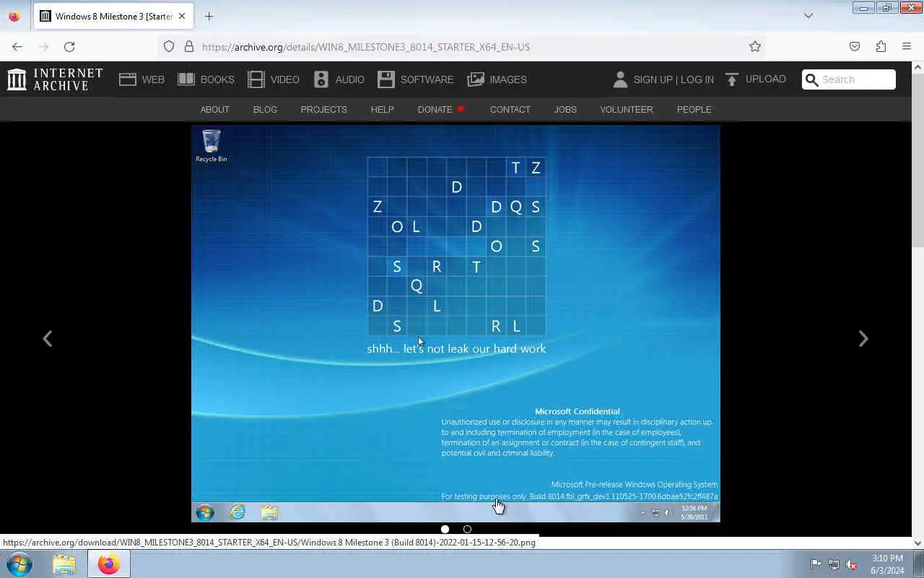Show previous screenshot with left arrow
924x578 pixels.
click(48, 339)
